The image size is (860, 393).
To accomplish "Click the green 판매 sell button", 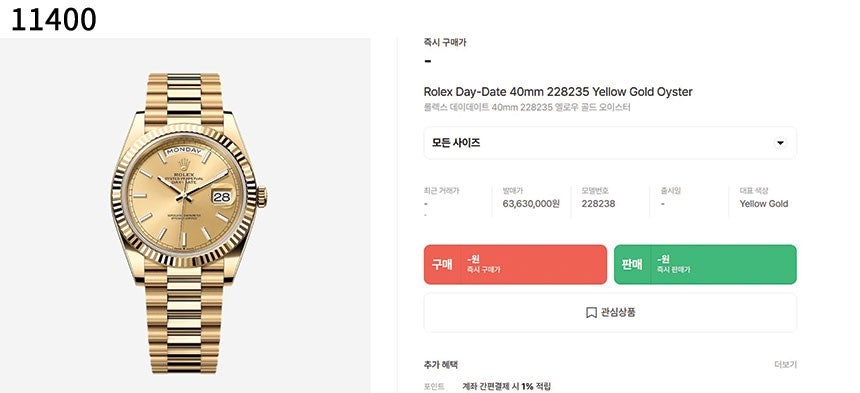I will tap(705, 264).
